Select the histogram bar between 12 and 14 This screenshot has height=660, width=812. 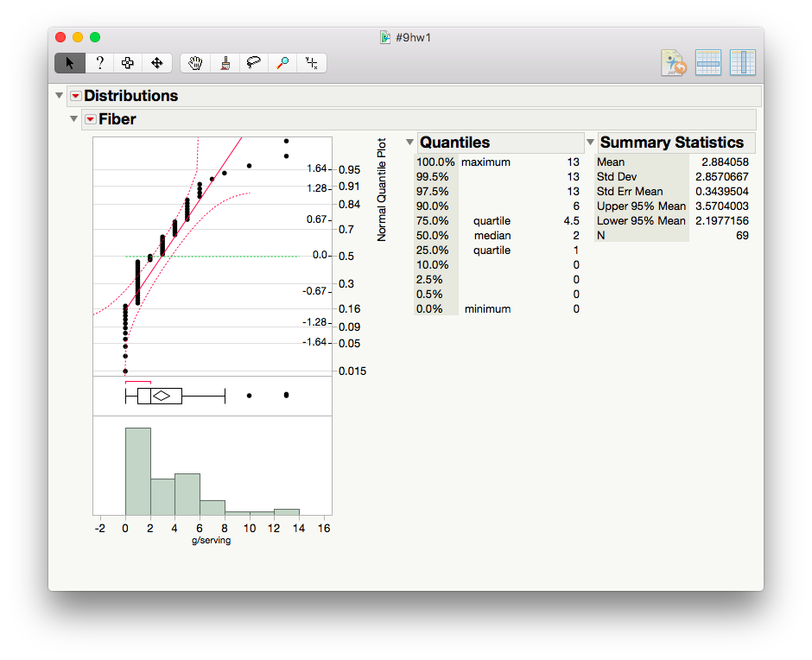coord(287,512)
